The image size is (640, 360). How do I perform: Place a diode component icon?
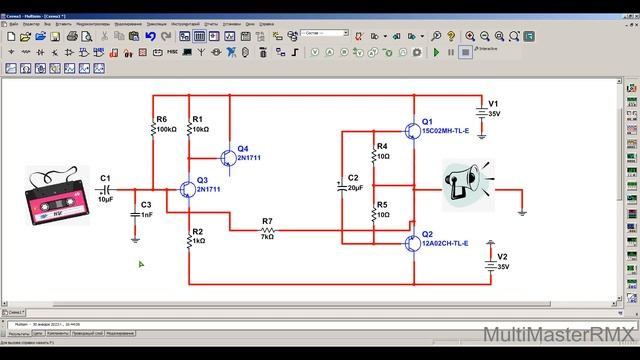point(40,52)
